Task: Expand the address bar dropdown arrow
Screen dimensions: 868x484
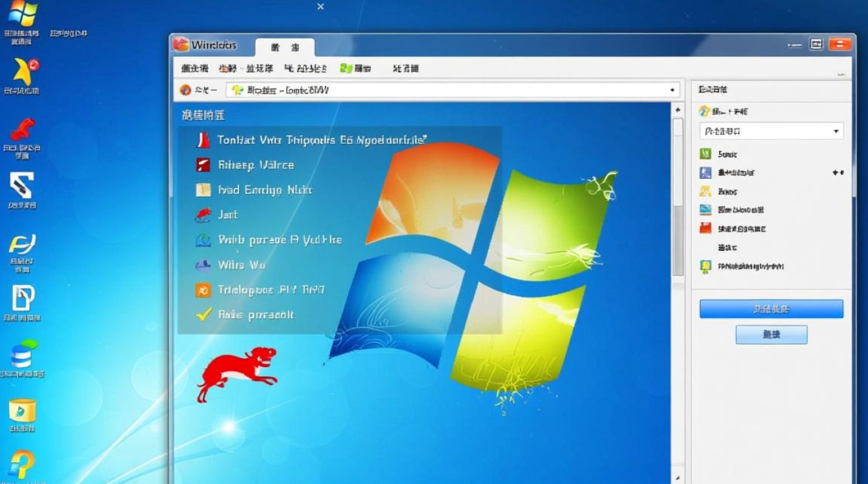Action: pos(673,90)
